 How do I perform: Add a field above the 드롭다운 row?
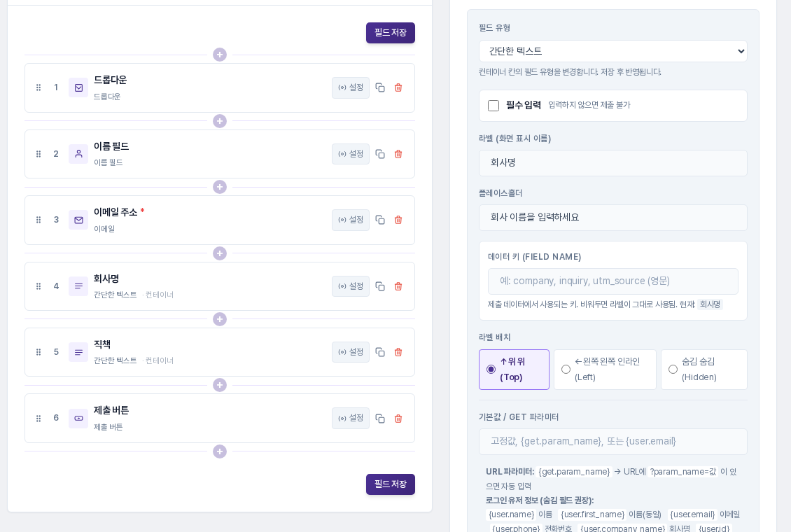(x=219, y=55)
